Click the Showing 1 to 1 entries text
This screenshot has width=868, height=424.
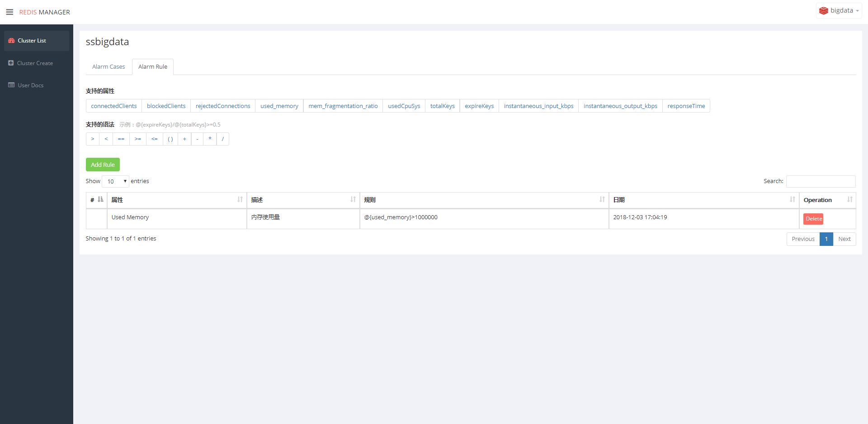[x=121, y=239]
